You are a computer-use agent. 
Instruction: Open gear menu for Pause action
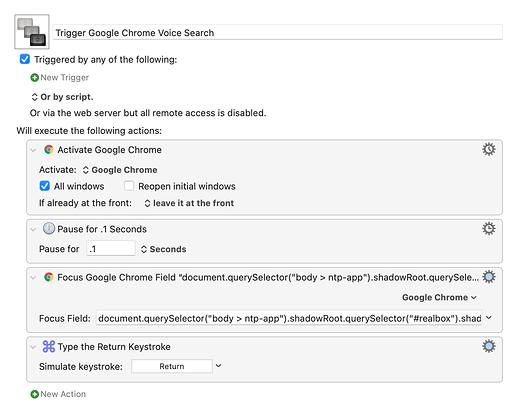pyautogui.click(x=489, y=229)
